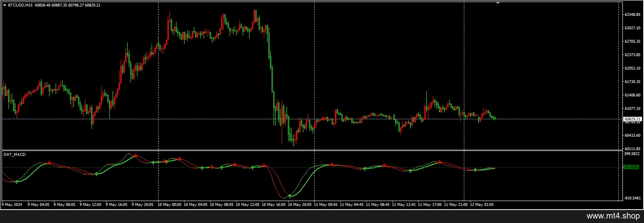
Task: Click time label 10 May 12:05
Action: pos(248,205)
